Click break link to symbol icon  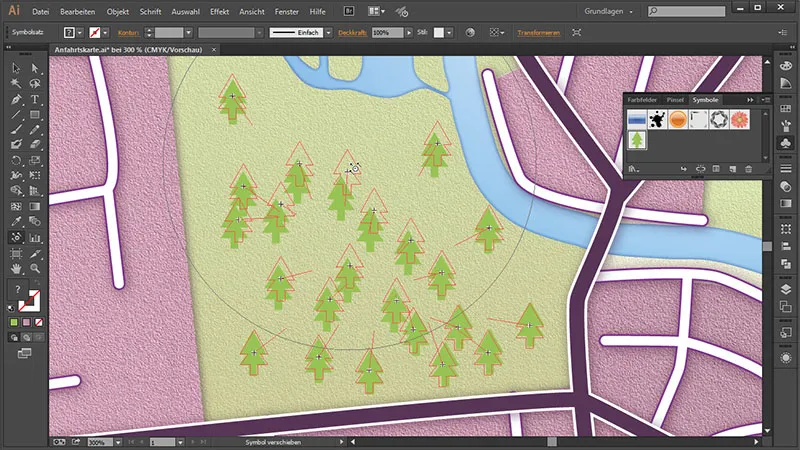[x=701, y=169]
